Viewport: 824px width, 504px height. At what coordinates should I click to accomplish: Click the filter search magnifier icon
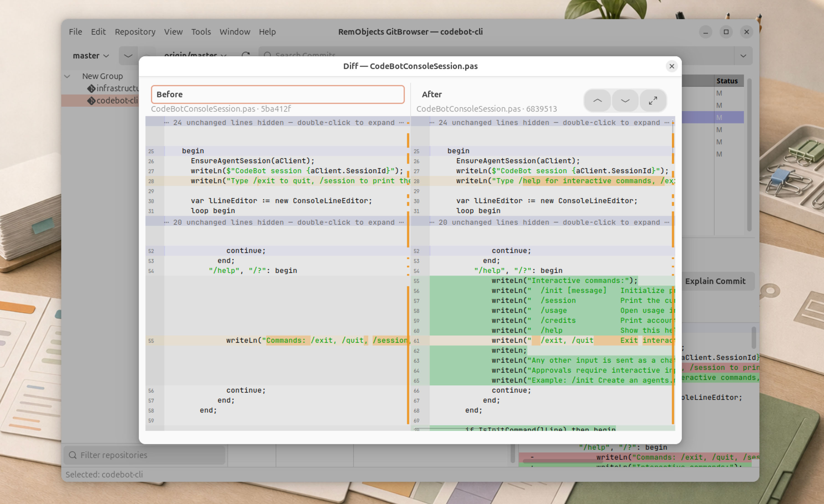[x=73, y=455]
